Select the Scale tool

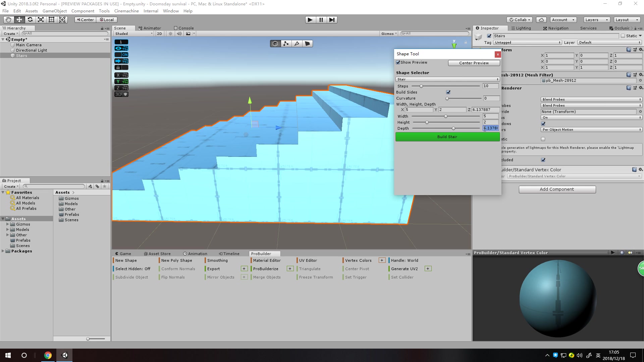tap(41, 19)
